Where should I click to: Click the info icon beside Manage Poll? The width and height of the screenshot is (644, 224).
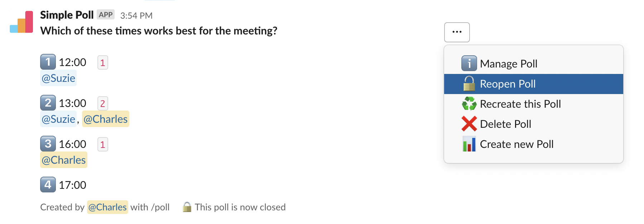click(470, 63)
